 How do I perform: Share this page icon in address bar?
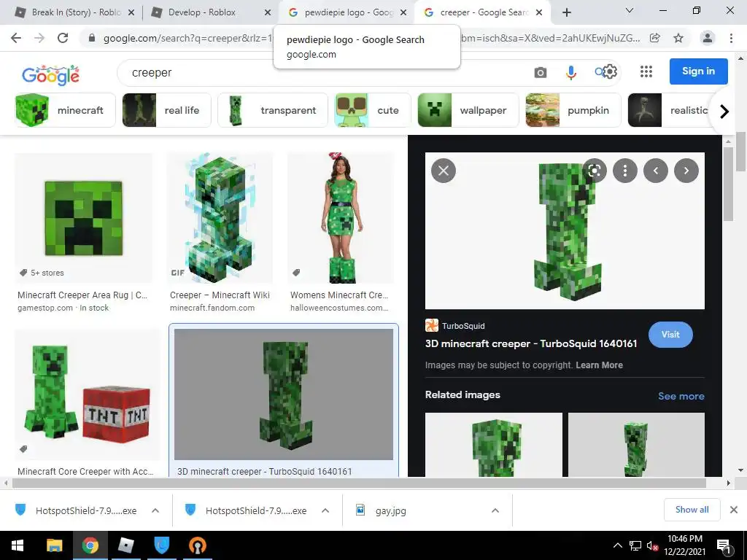(655, 38)
